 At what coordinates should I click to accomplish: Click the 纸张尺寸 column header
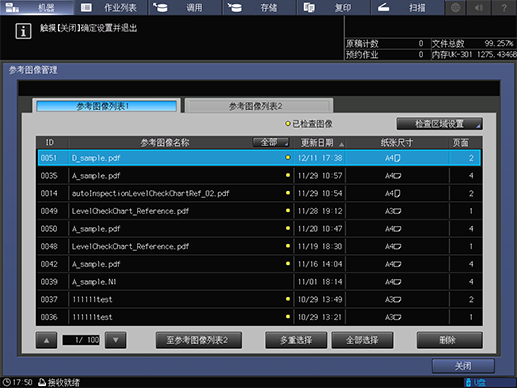click(x=397, y=143)
